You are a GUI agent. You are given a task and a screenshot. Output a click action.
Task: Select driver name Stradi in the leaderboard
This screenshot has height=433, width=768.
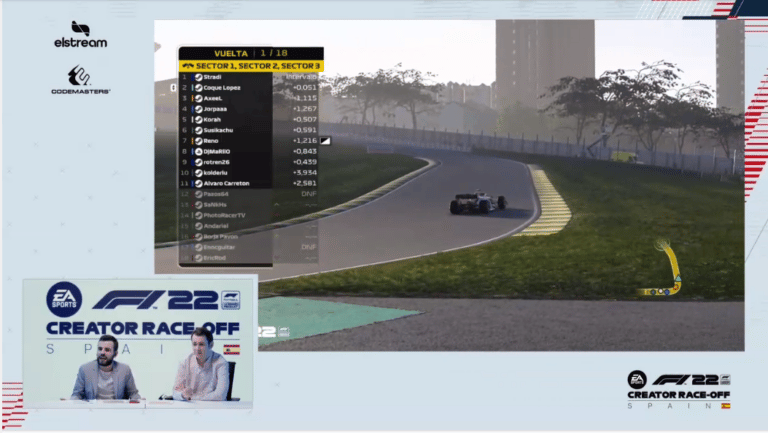click(x=212, y=77)
